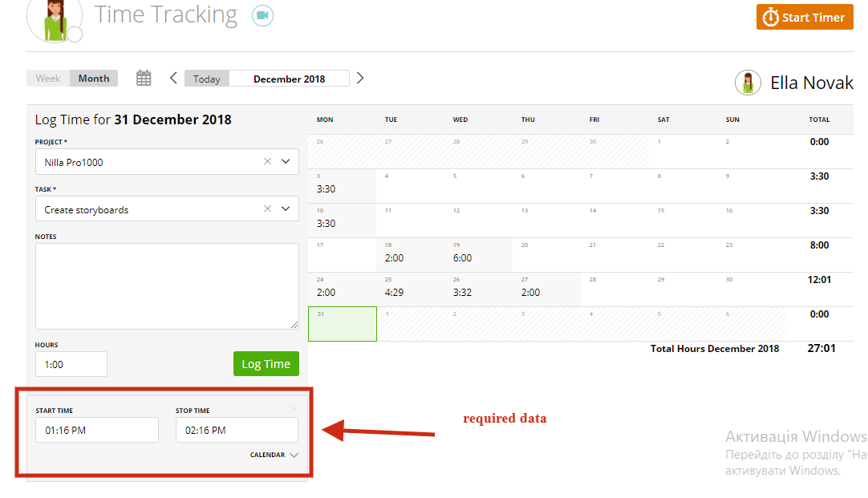Viewport: 868px width, 498px height.
Task: Click the Today button
Action: 206,78
